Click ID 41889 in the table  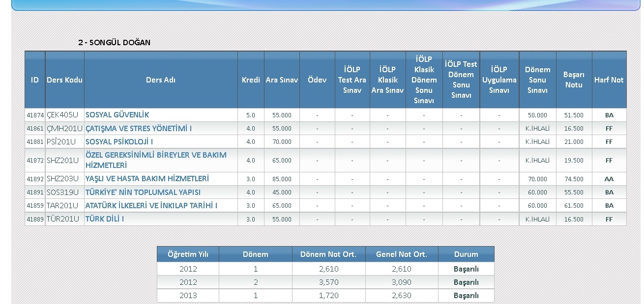(35, 219)
